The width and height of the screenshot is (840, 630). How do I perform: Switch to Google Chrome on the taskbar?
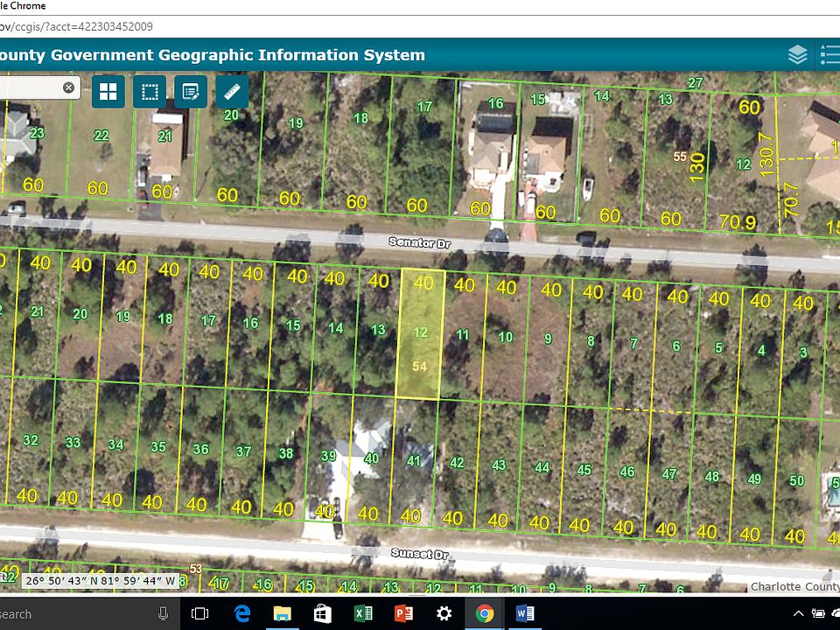coord(484,614)
